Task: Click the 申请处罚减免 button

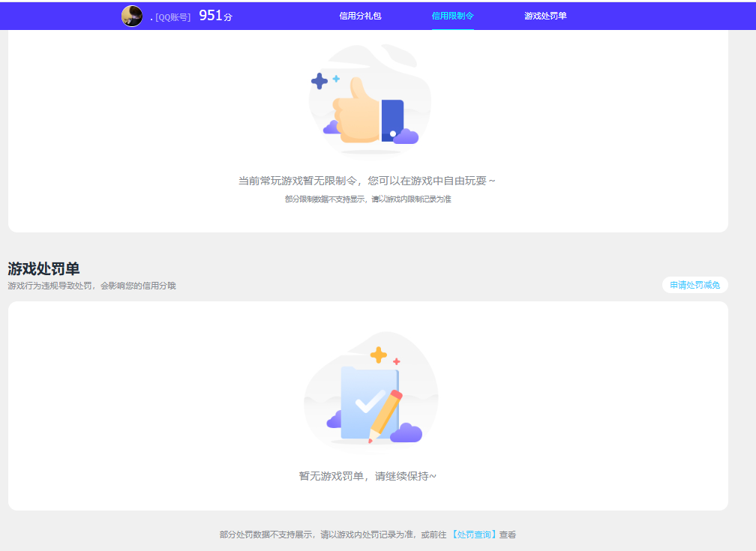Action: click(x=694, y=285)
